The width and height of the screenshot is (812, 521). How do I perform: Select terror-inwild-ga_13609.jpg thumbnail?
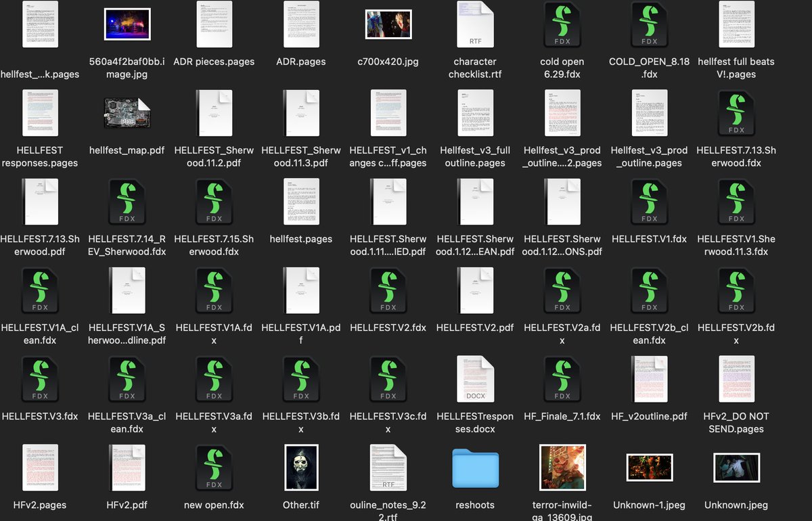562,468
